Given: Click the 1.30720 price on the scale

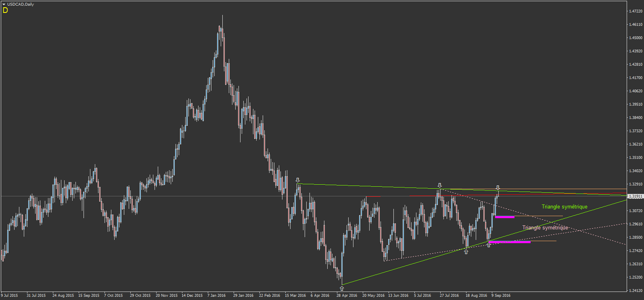Looking at the screenshot, I should 636,211.
